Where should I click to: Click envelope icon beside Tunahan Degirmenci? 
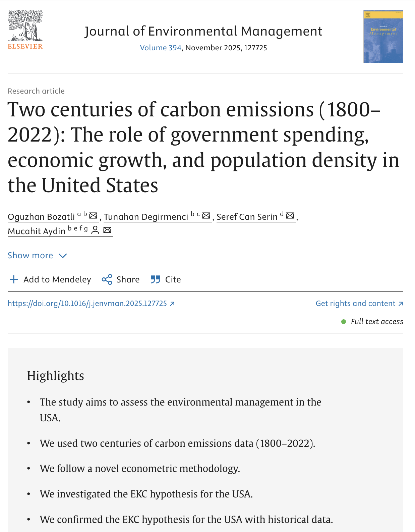click(206, 215)
